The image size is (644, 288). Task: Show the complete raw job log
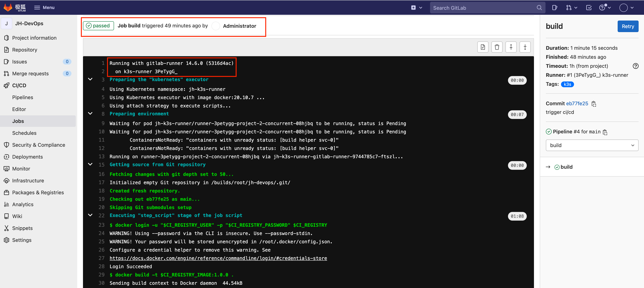tap(483, 47)
